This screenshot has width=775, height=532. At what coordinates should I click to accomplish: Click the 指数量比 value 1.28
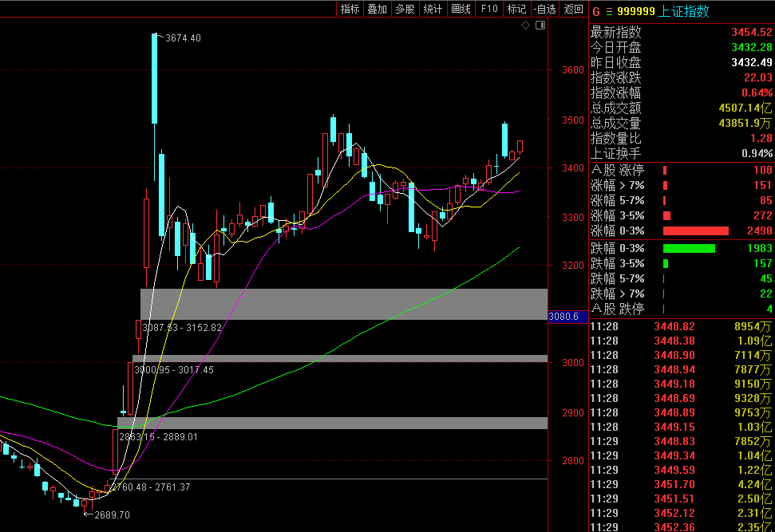point(761,138)
